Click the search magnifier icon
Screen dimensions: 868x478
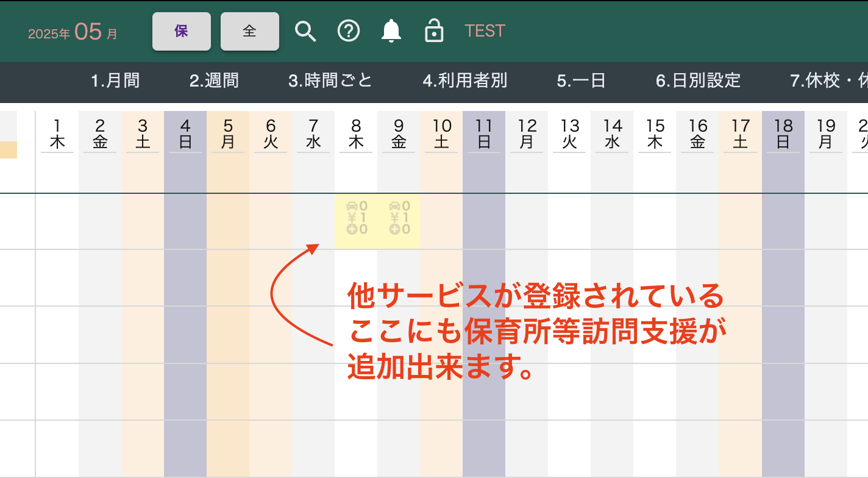pos(305,31)
